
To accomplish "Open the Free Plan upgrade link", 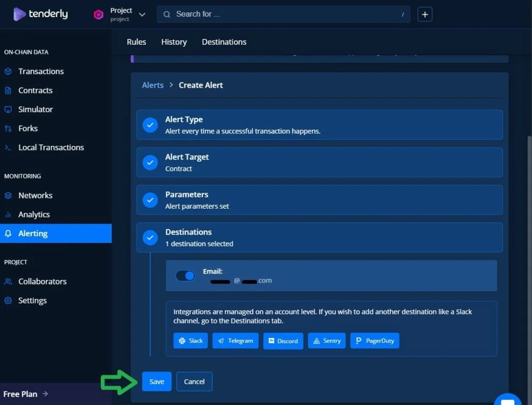I will click(x=25, y=394).
